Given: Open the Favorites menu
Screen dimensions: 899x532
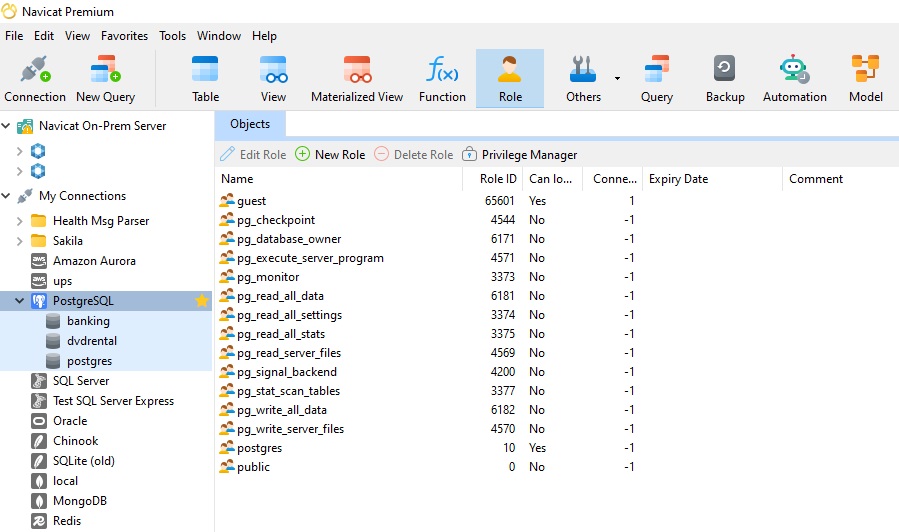Looking at the screenshot, I should [x=124, y=36].
